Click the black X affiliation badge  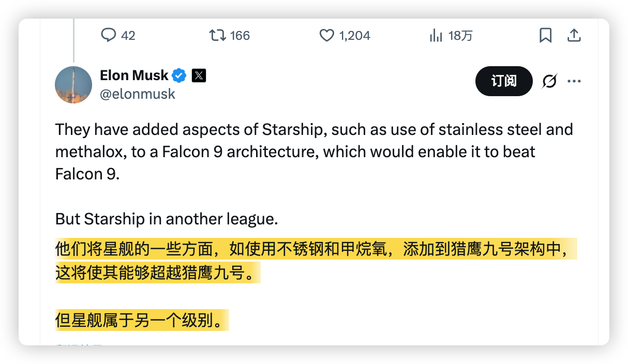click(199, 75)
